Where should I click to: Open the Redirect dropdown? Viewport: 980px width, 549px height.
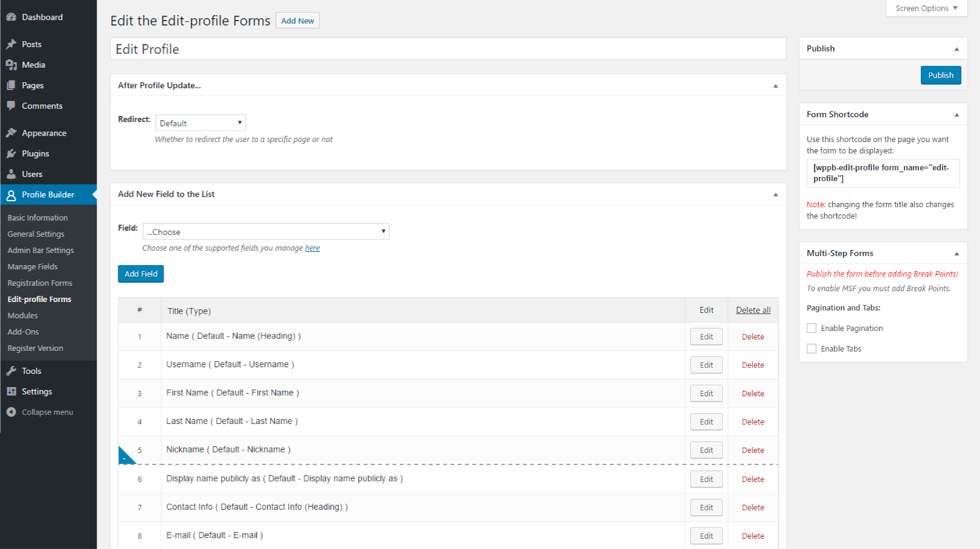click(200, 122)
